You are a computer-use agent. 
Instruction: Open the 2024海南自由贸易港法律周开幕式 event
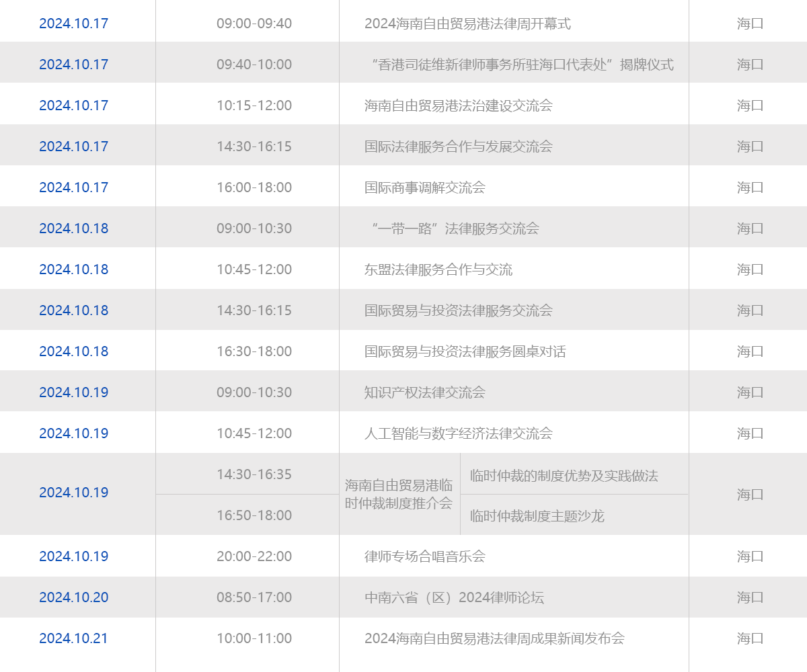click(x=467, y=24)
